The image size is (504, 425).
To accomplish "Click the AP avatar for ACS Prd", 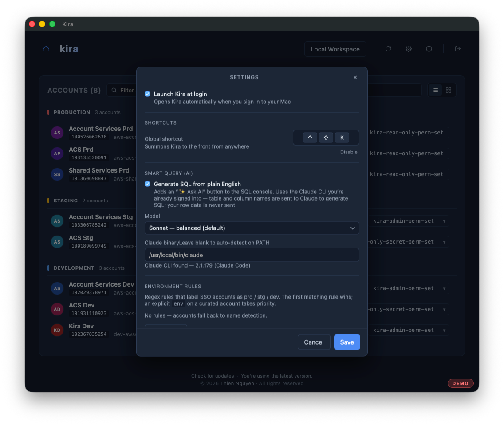I will coord(57,153).
